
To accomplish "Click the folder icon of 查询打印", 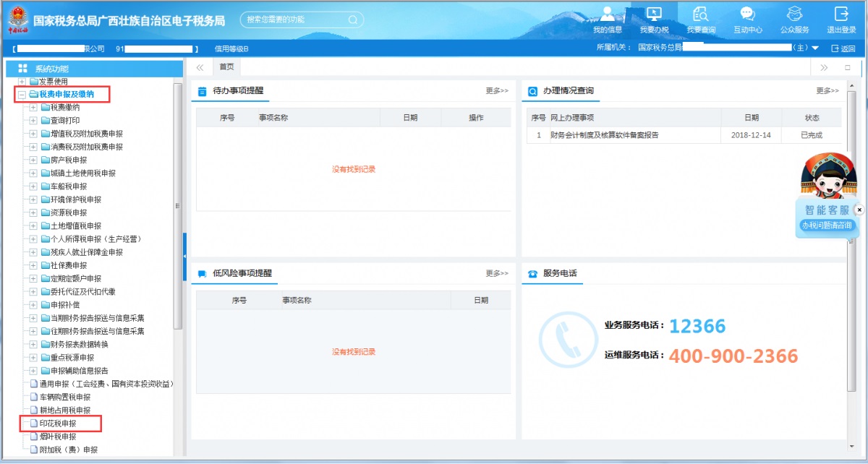I will point(46,121).
